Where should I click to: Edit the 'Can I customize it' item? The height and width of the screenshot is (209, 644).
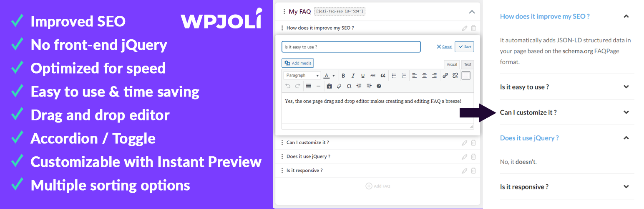465,143
